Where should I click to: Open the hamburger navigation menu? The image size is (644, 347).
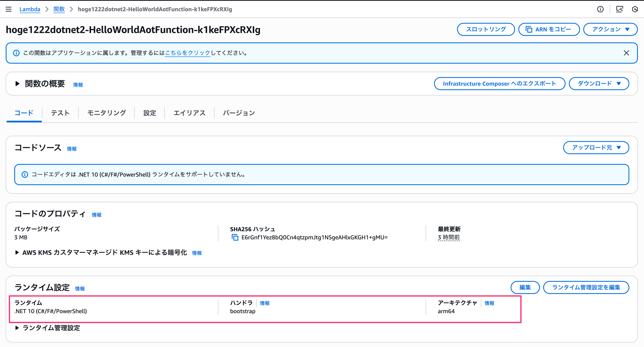click(x=9, y=9)
